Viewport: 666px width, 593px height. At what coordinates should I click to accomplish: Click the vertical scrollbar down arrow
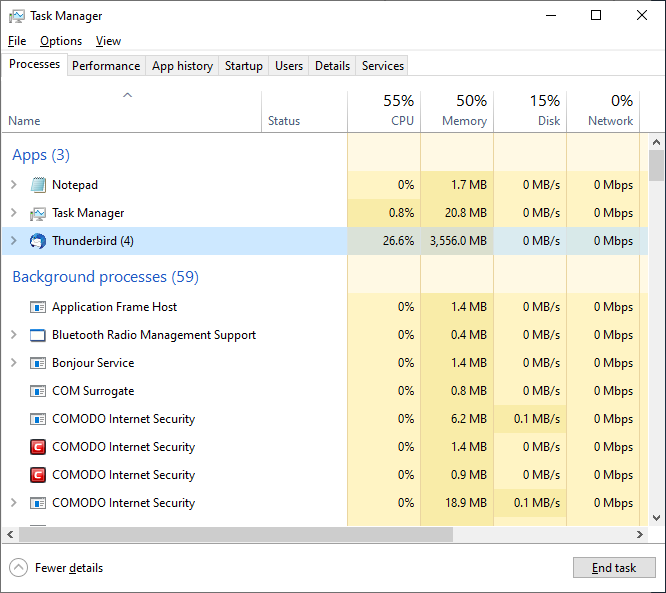coord(657,517)
